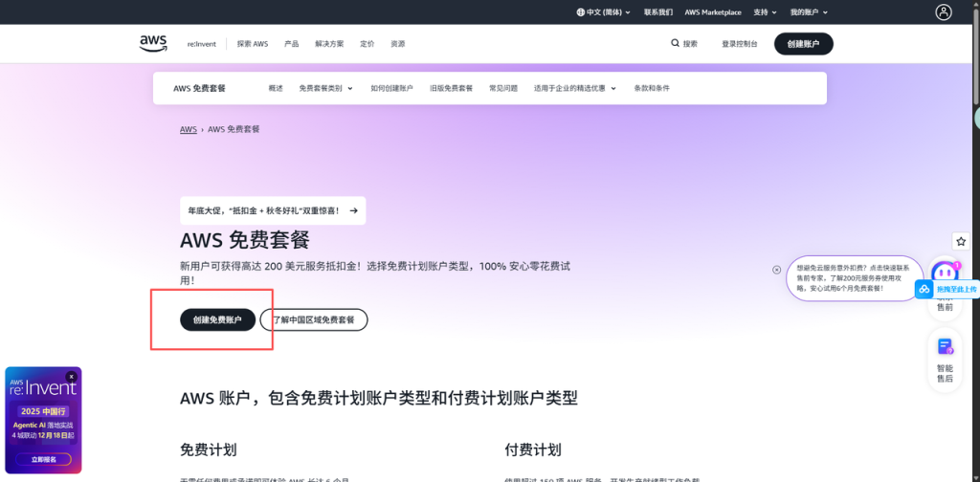Open 探索 AWS menu
The image size is (980, 482).
253,44
